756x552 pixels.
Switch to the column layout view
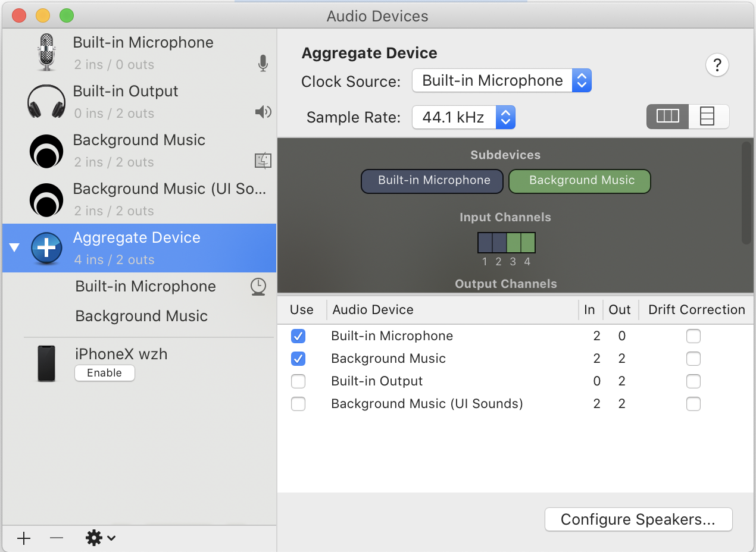667,117
